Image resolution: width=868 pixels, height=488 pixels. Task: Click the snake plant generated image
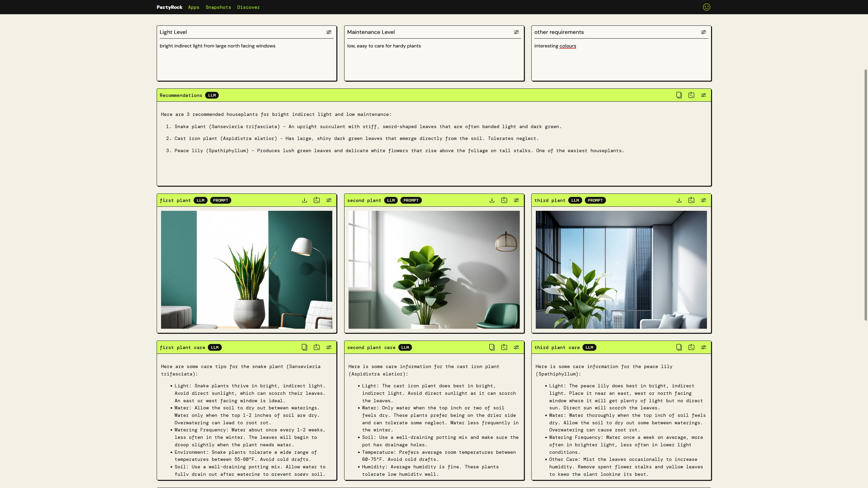pyautogui.click(x=246, y=269)
